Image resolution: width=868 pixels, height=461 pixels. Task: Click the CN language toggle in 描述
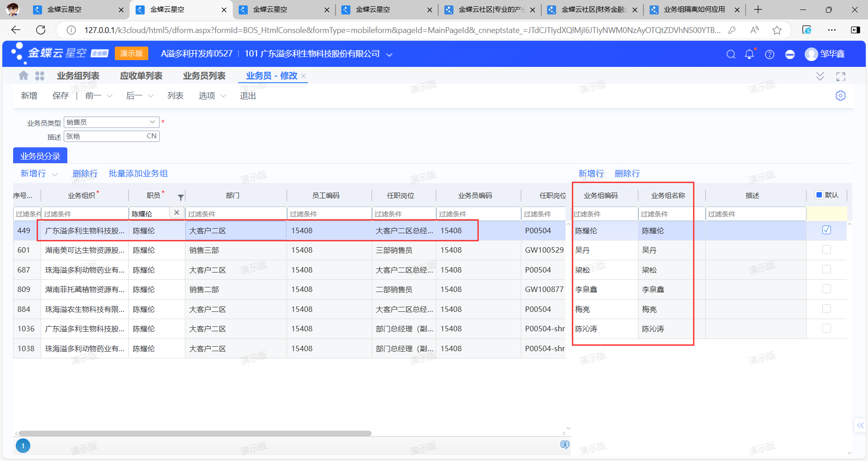[x=151, y=136]
